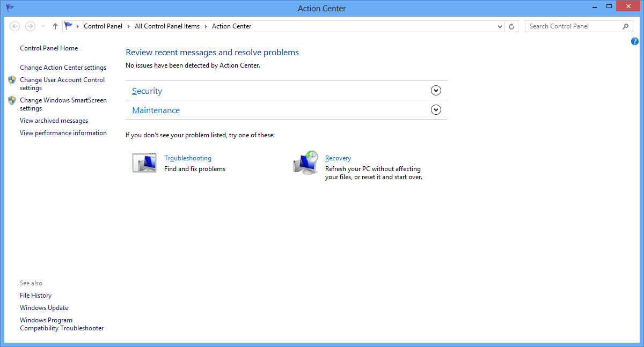Open Windows Program Compatibility Troubleshooter

(x=62, y=324)
